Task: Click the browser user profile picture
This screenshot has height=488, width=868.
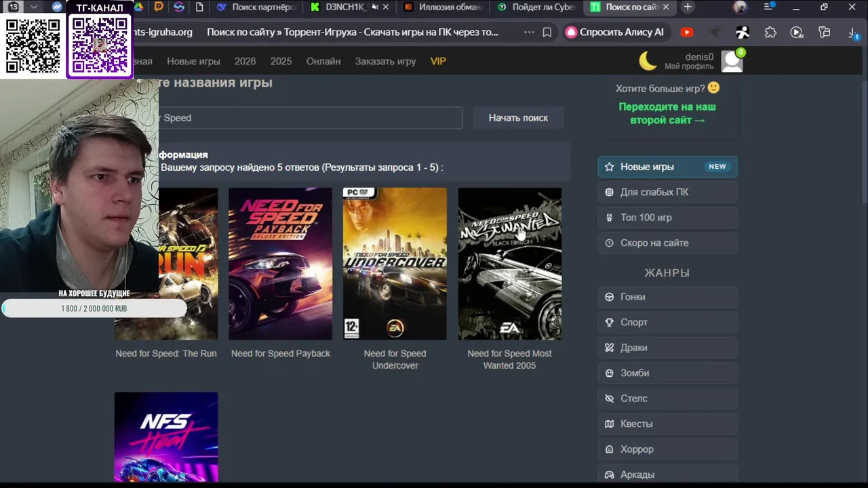Action: tap(740, 7)
